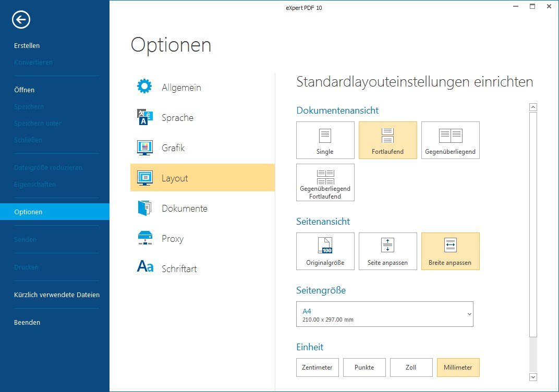
Task: Open the Seitengröße A4 dropdown
Action: pos(385,314)
